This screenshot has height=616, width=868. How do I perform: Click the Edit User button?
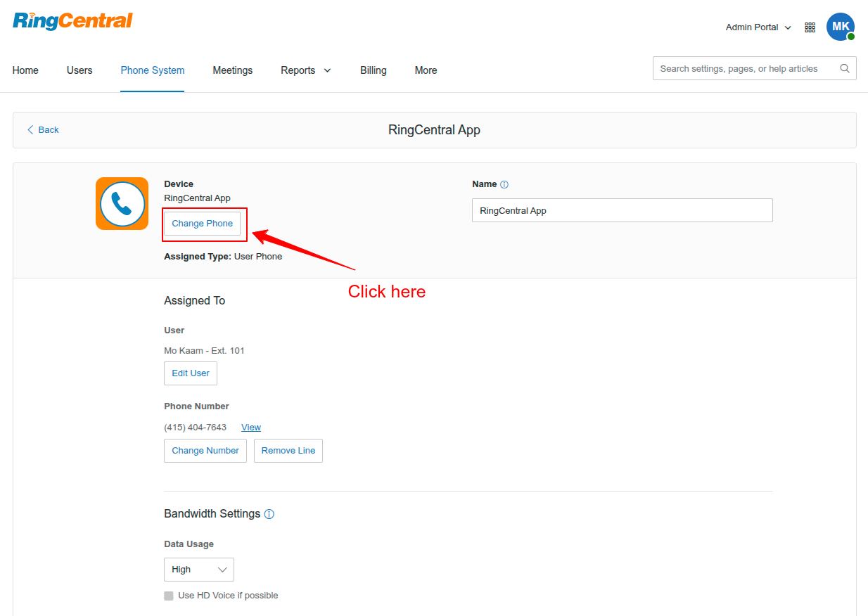(x=191, y=373)
